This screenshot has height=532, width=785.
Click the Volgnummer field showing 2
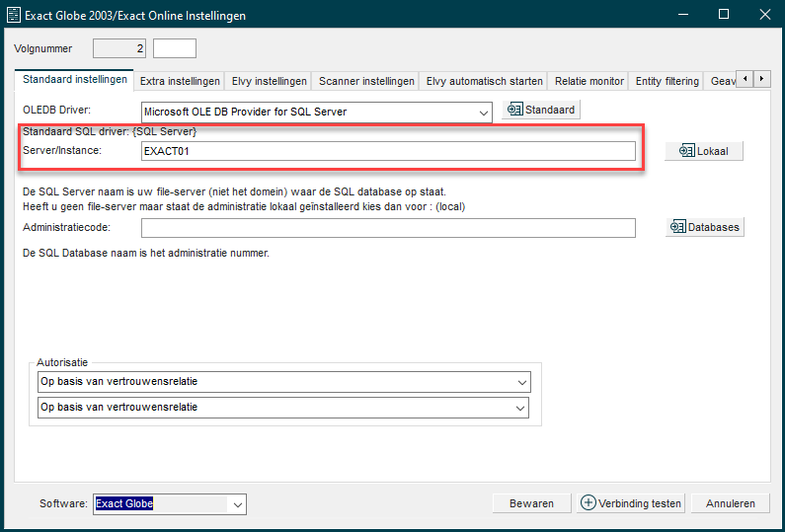coord(119,48)
